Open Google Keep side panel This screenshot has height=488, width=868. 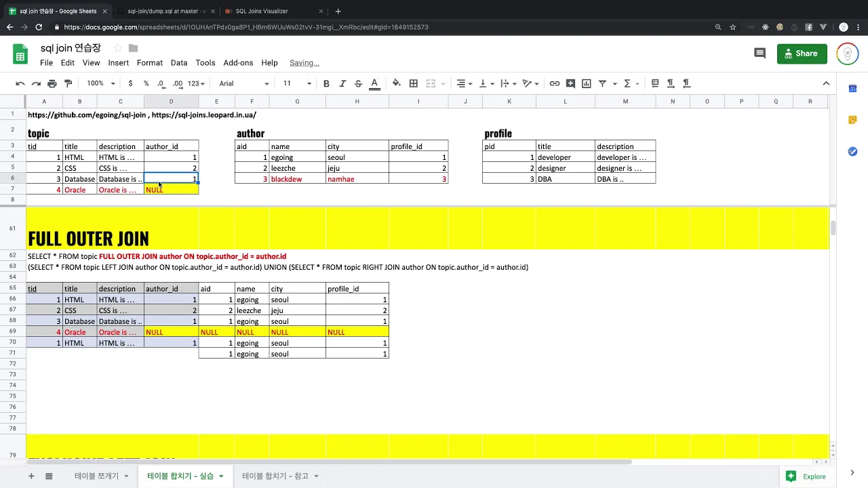click(852, 120)
